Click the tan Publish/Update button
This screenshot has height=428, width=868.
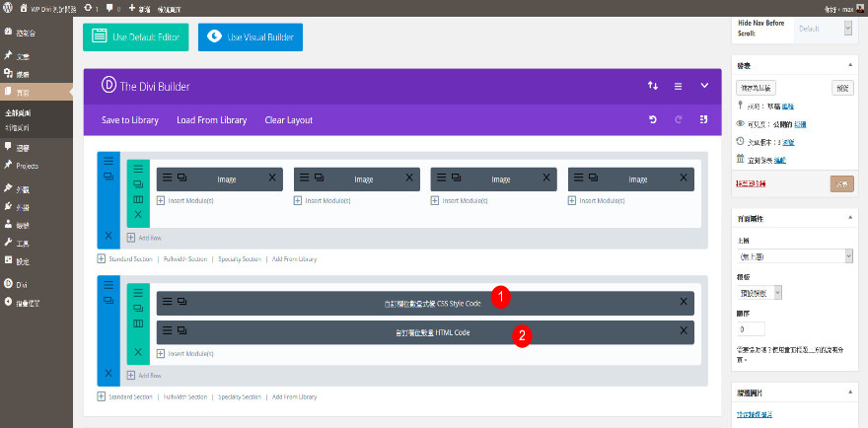pyautogui.click(x=842, y=183)
